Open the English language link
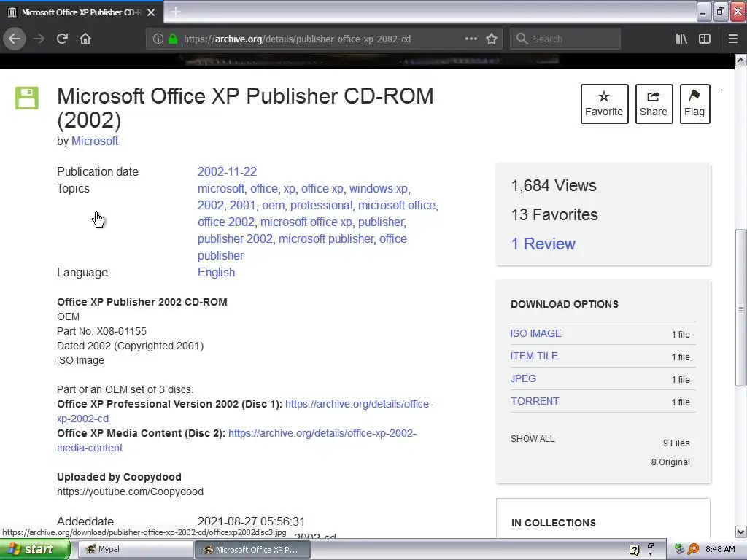 [x=216, y=273]
